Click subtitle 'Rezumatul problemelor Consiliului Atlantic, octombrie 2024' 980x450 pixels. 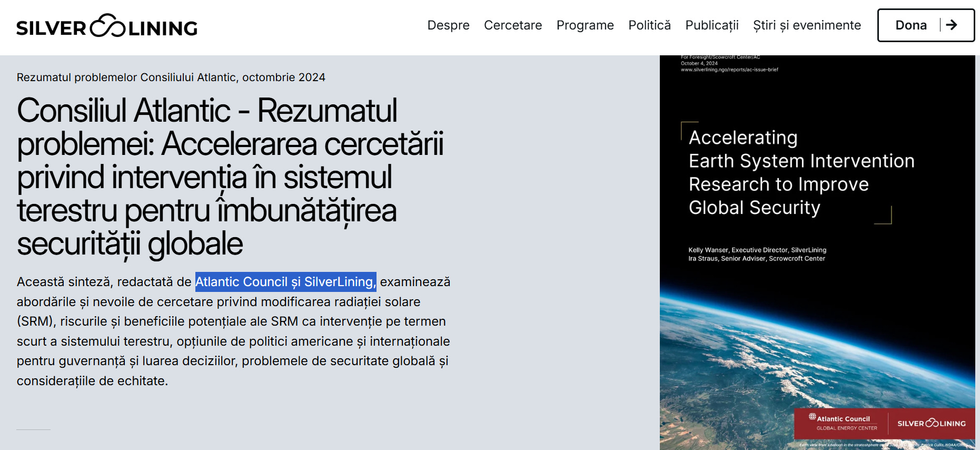click(171, 77)
